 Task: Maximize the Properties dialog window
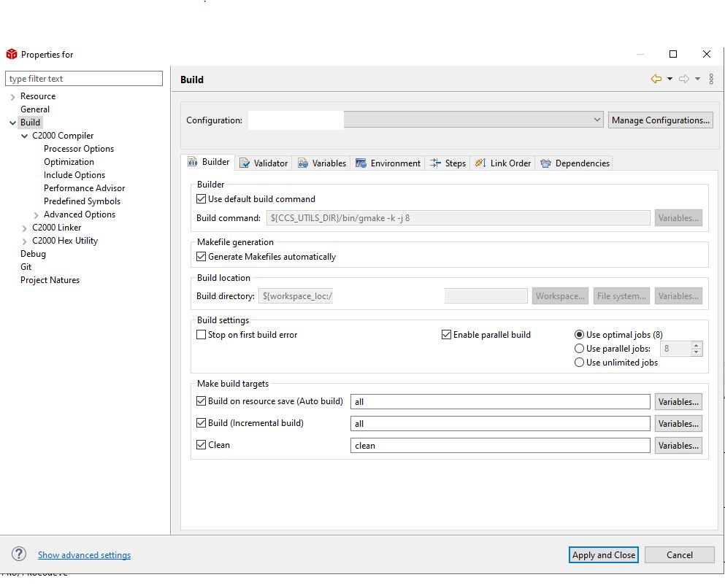(x=673, y=54)
